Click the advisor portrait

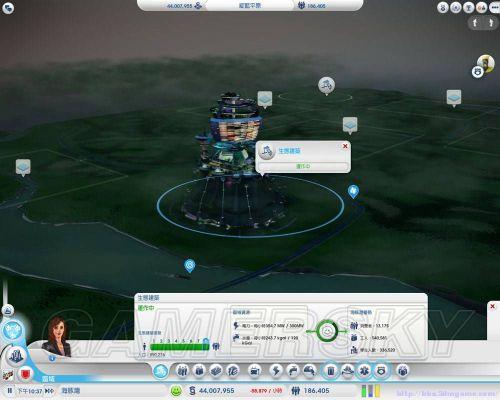point(57,337)
